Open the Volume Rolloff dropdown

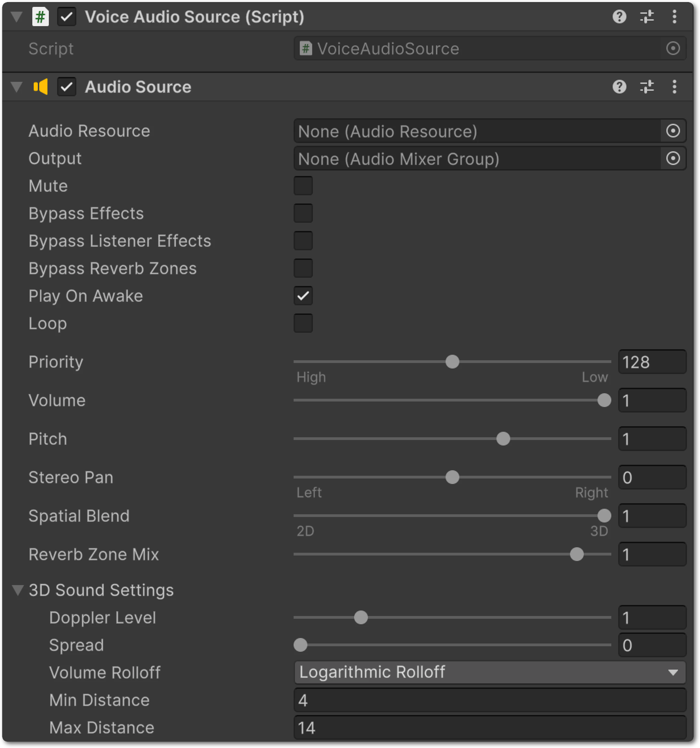click(489, 672)
